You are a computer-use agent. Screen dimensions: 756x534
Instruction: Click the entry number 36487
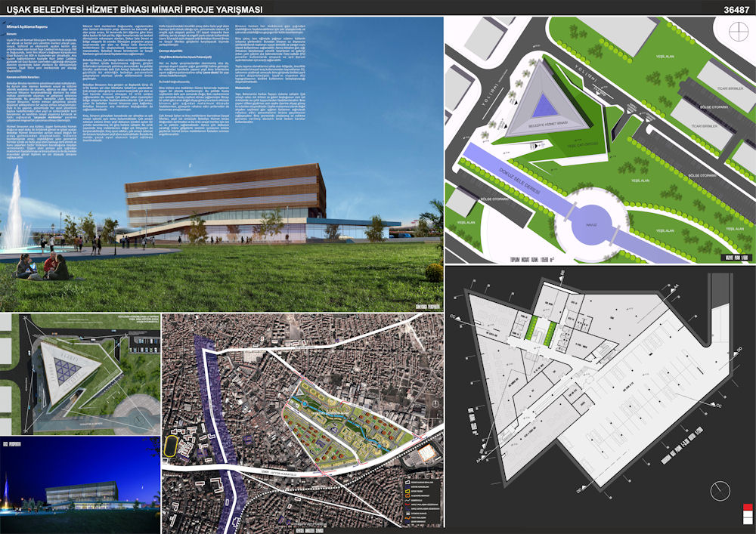pos(736,10)
